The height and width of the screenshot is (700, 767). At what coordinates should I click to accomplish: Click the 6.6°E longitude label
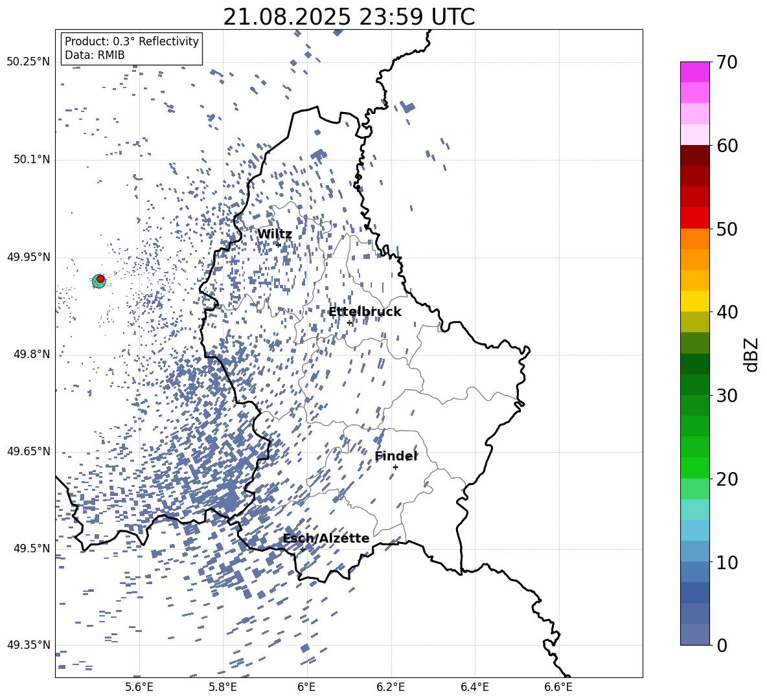pyautogui.click(x=558, y=687)
